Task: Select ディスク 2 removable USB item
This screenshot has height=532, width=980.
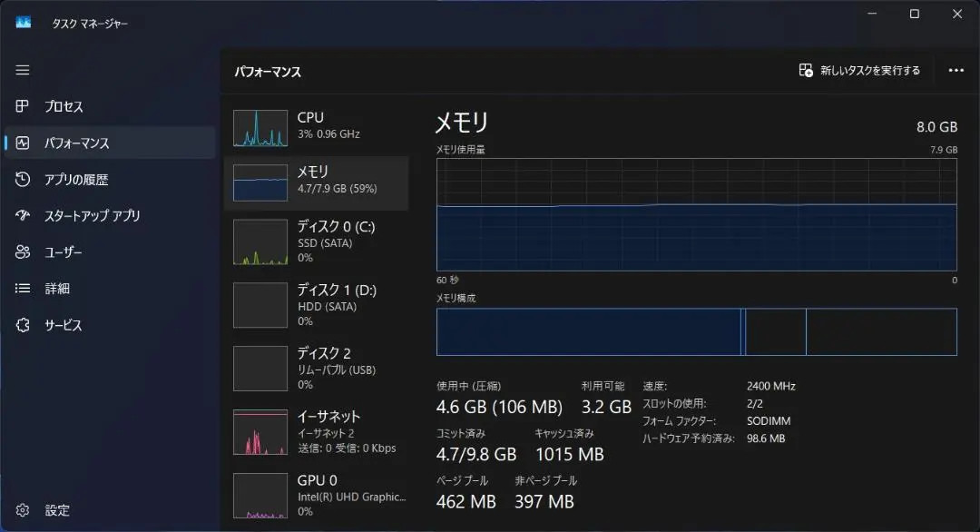Action: tap(317, 369)
